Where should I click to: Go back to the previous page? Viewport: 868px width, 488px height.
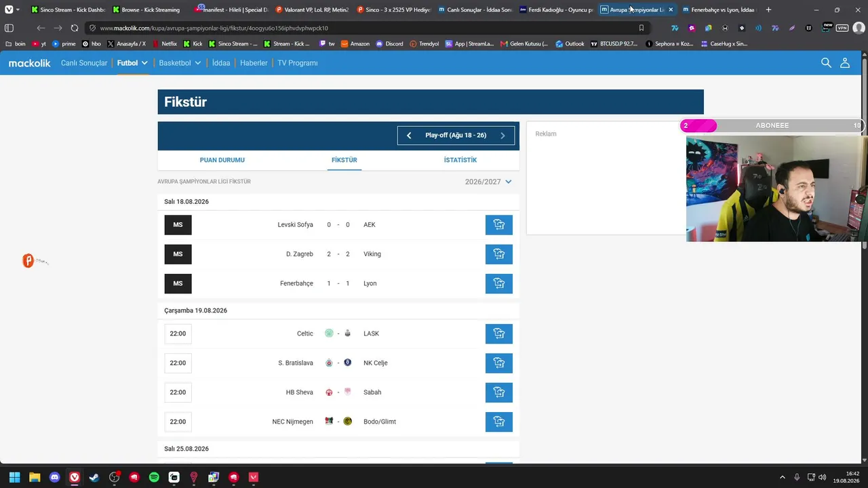[x=41, y=28]
